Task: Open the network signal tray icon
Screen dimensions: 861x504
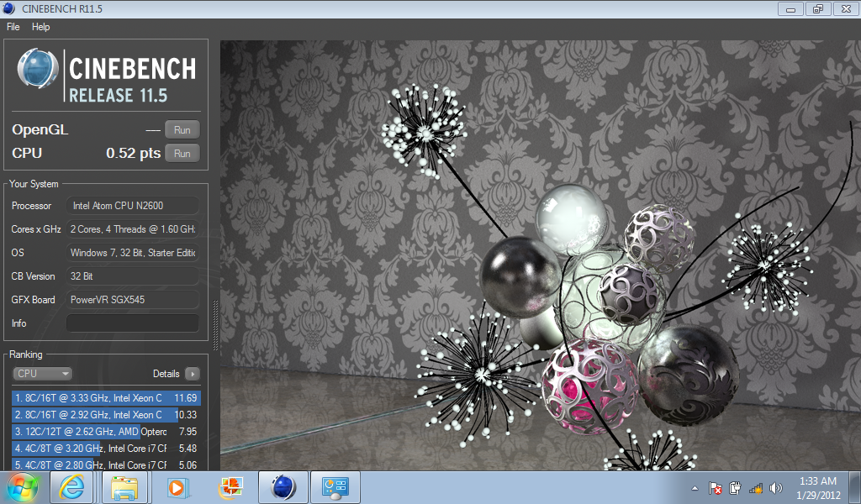Action: [x=756, y=487]
